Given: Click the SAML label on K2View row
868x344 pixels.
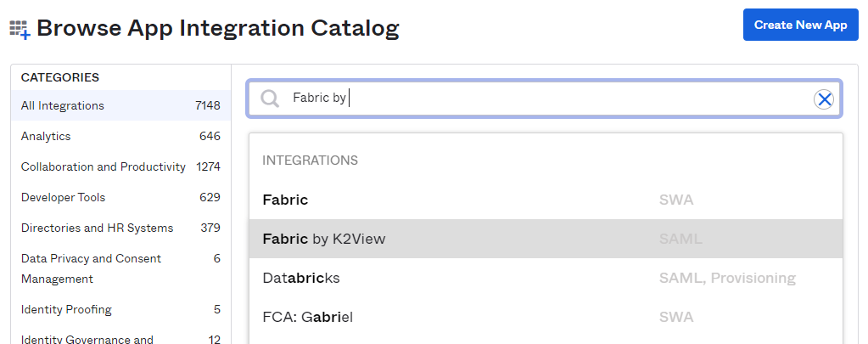Looking at the screenshot, I should coord(680,240).
